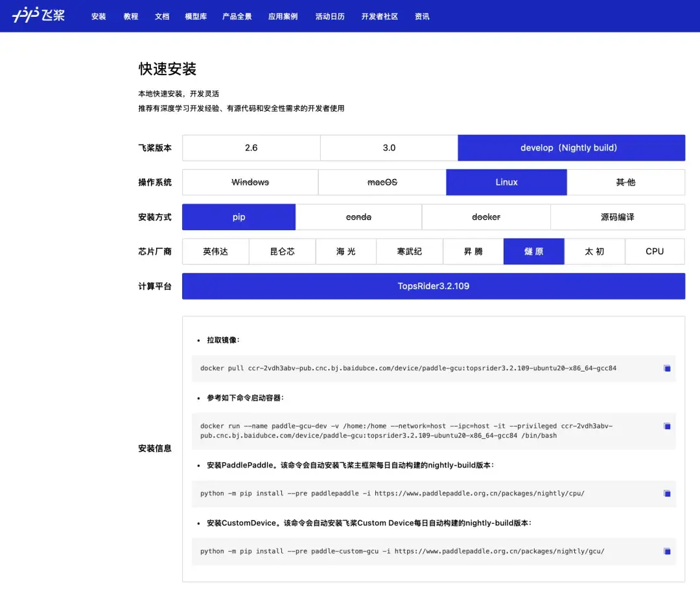Select conda installation method
The width and height of the screenshot is (700, 590).
[358, 217]
